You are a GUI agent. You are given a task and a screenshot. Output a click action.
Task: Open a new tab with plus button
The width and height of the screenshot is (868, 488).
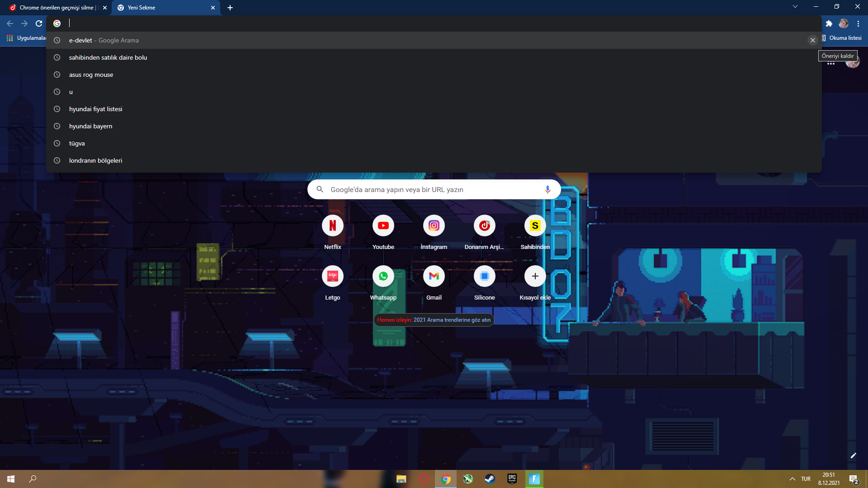pos(230,8)
